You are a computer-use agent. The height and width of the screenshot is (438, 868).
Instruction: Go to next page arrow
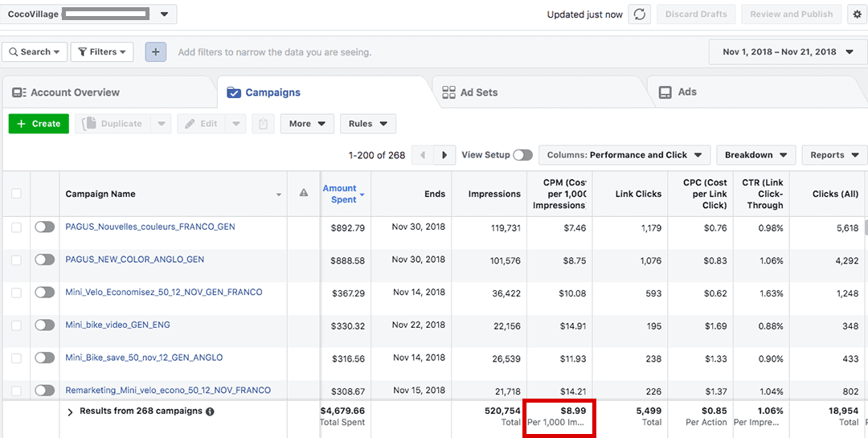point(444,155)
